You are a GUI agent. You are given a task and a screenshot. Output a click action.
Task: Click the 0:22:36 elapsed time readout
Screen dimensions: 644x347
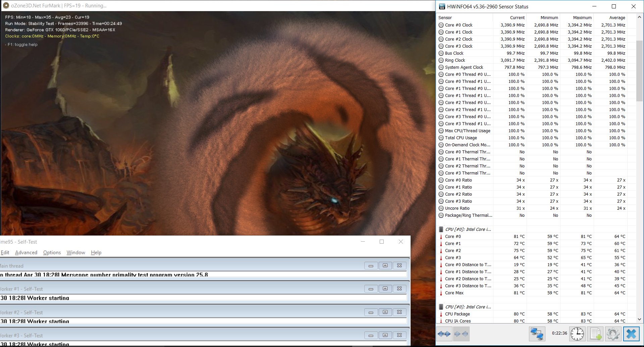coord(559,333)
